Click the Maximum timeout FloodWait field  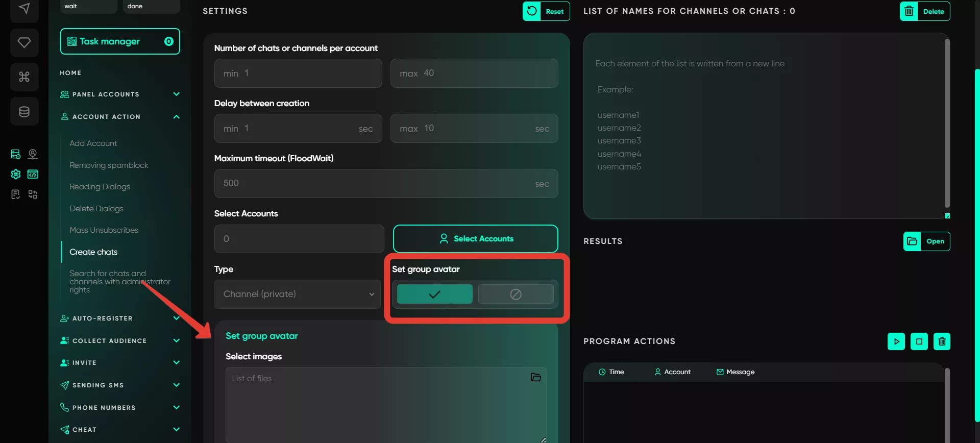click(x=386, y=183)
